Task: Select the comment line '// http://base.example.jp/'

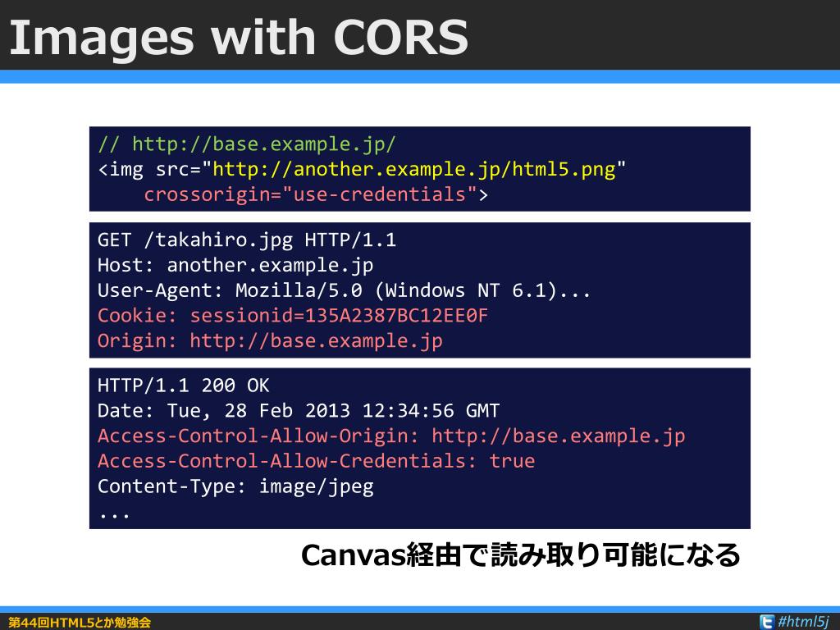Action: [247, 144]
